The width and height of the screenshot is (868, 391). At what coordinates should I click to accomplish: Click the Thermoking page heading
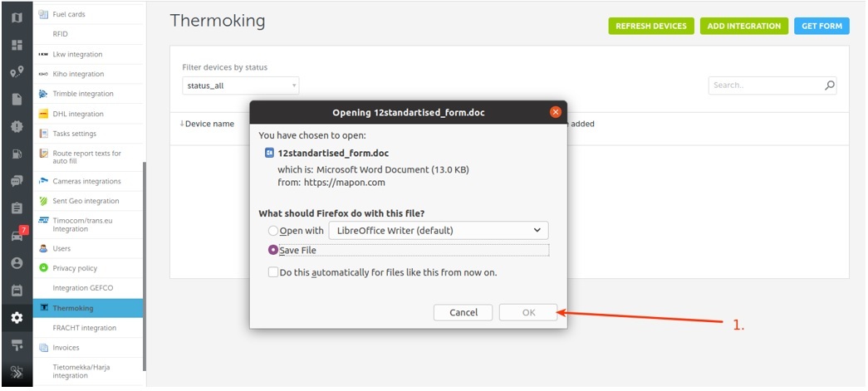click(x=218, y=21)
